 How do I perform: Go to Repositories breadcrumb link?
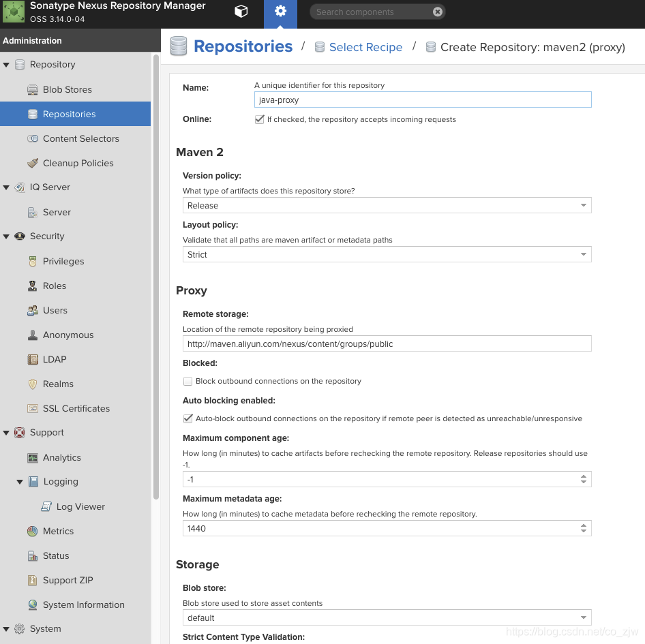pos(243,46)
